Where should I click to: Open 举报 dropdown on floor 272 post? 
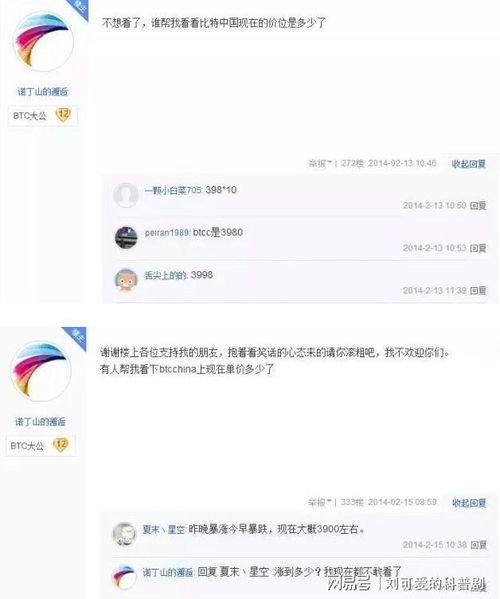click(x=320, y=164)
